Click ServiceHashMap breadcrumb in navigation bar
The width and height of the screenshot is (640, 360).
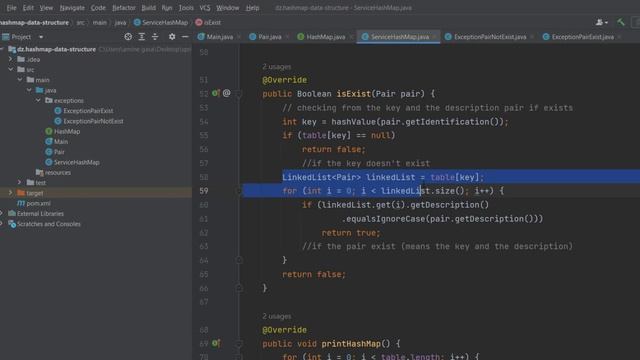tap(161, 22)
